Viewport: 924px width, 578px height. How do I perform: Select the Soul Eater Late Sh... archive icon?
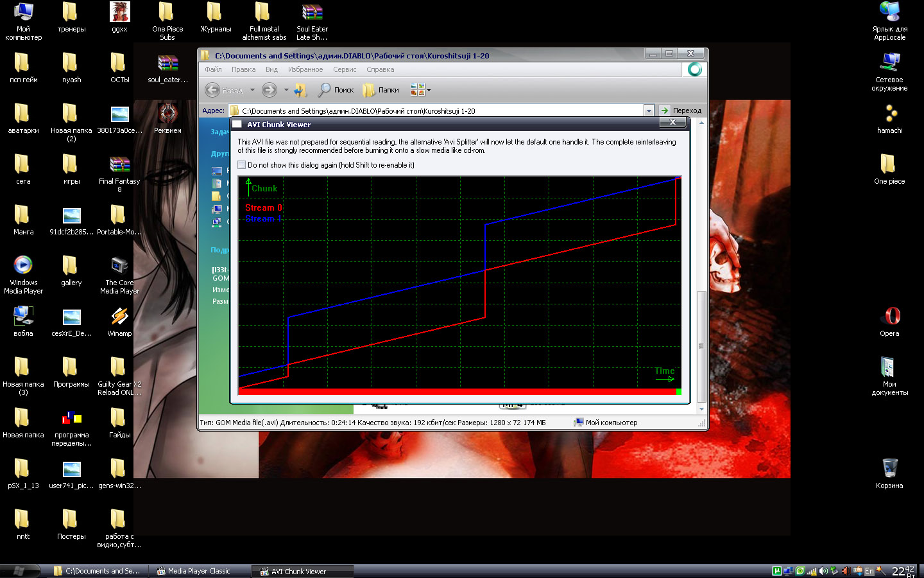tap(312, 22)
